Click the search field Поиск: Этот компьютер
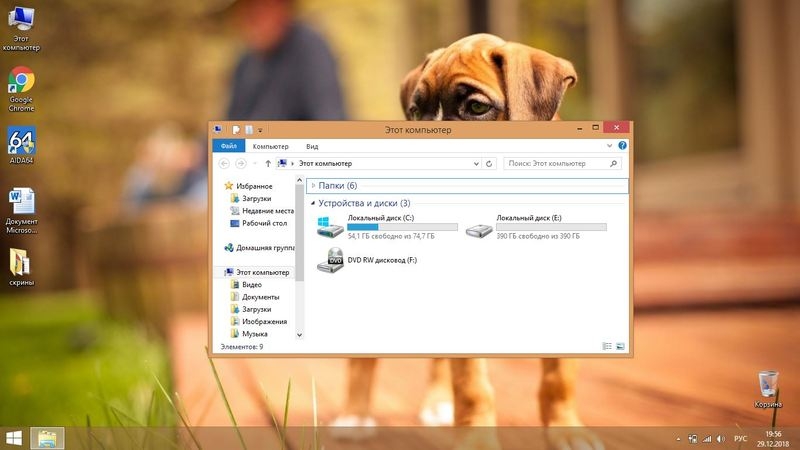Screen dimensions: 800x450 point(555,163)
